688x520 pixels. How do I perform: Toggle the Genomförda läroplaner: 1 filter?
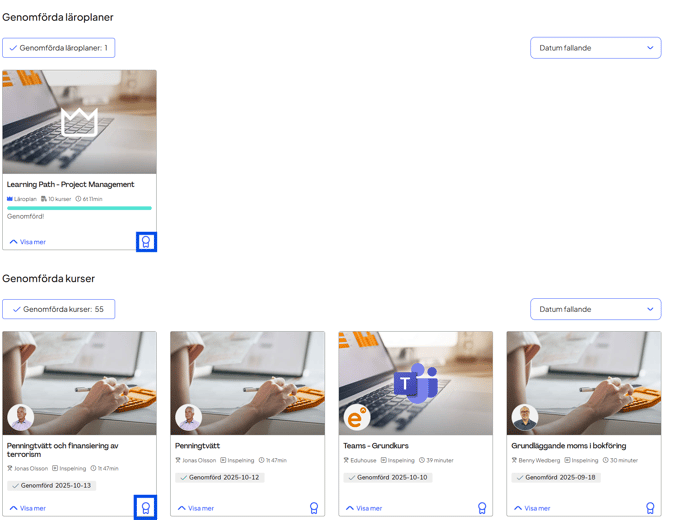(58, 48)
